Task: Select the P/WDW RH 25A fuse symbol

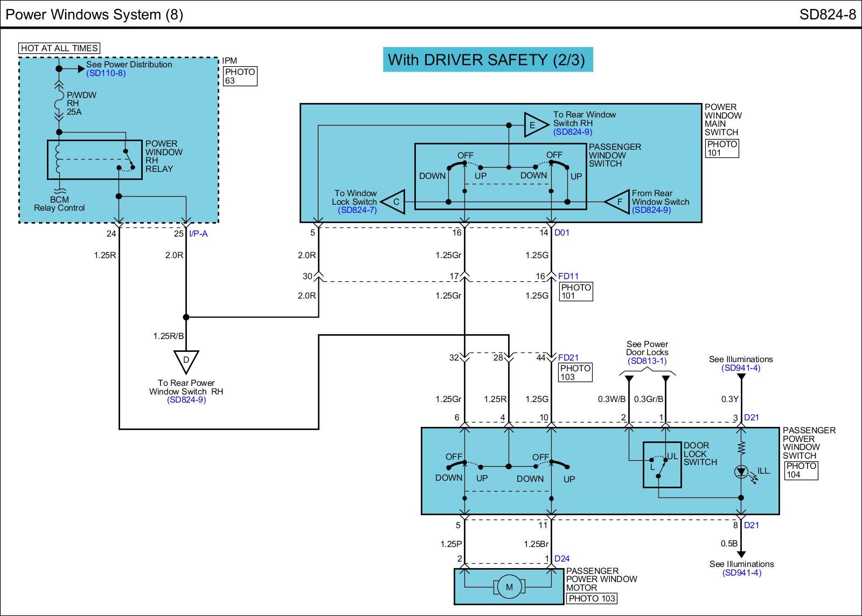Action: click(x=59, y=103)
